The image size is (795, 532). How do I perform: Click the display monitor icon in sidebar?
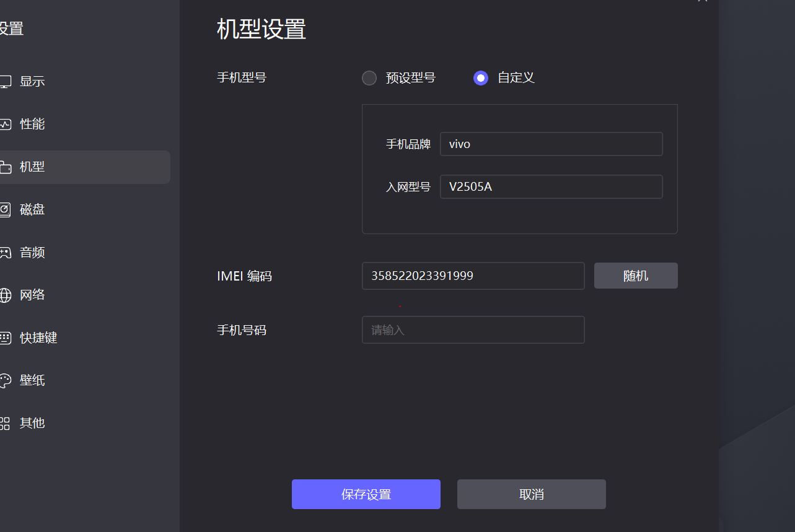[5, 81]
